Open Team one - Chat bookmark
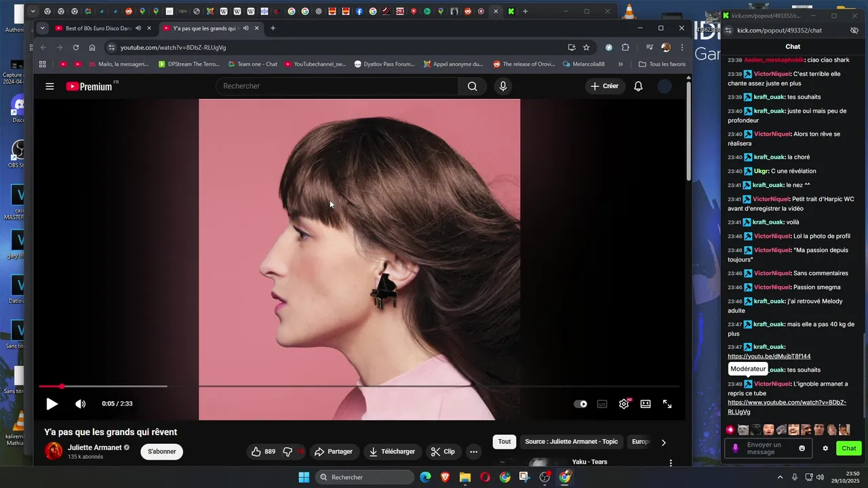The image size is (868, 488). [252, 64]
